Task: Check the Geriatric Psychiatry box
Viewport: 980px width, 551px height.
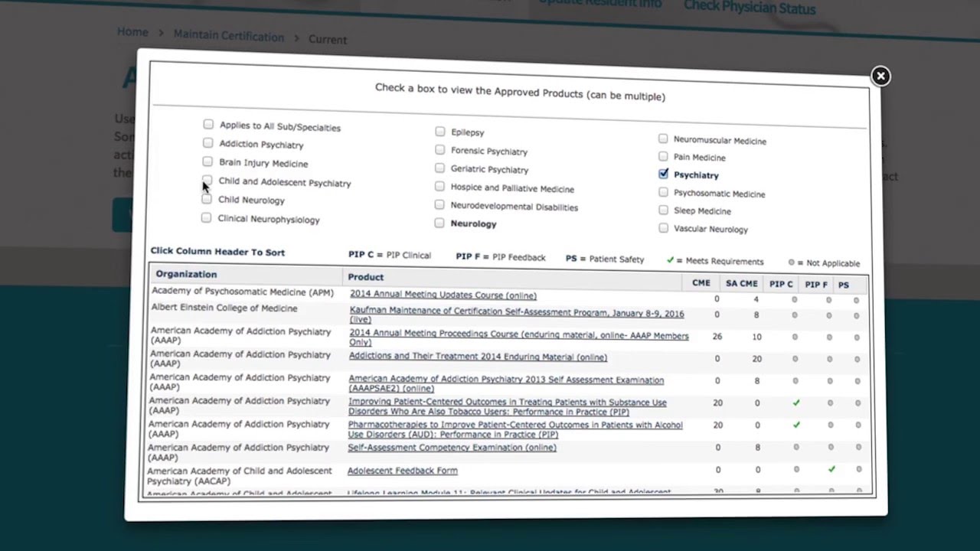Action: pyautogui.click(x=439, y=168)
